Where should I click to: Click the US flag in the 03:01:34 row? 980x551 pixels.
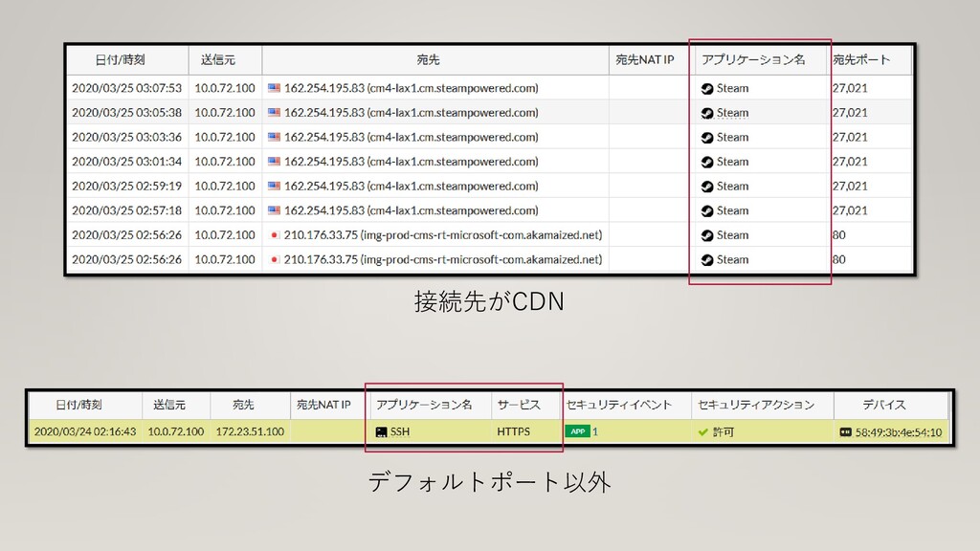click(x=274, y=161)
